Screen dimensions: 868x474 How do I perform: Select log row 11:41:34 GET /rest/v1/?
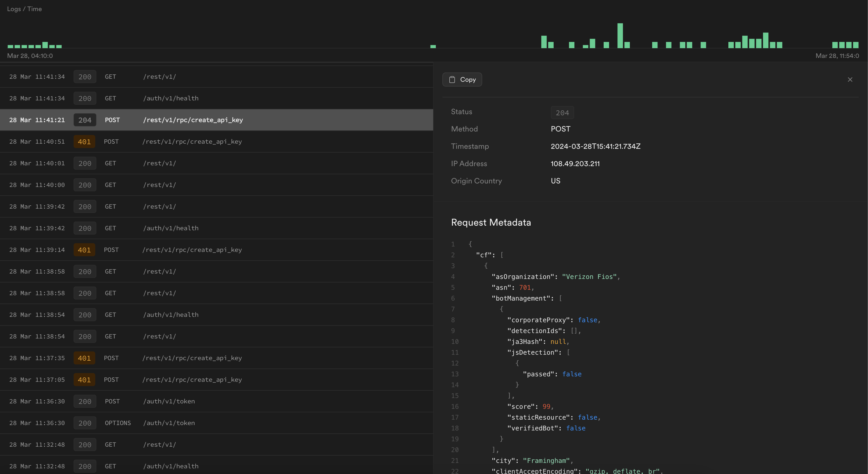(x=216, y=77)
